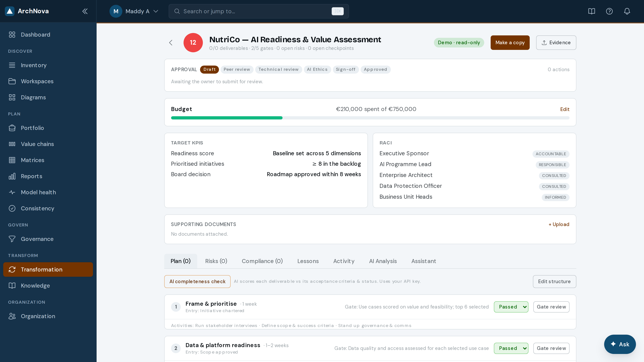Open the Matrices table icon
Screen dimensions: 644x362
(12, 160)
